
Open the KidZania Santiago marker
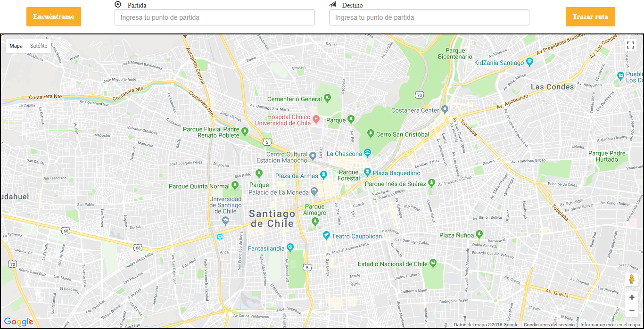529,62
